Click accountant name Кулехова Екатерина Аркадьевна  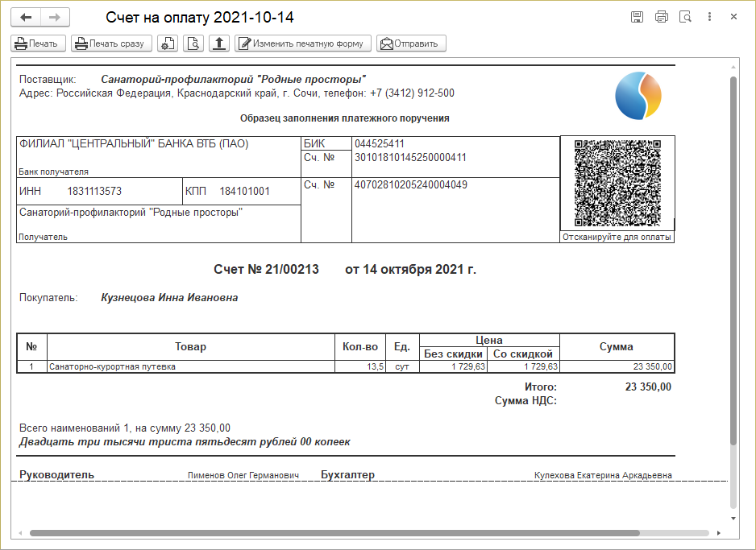[x=603, y=475]
